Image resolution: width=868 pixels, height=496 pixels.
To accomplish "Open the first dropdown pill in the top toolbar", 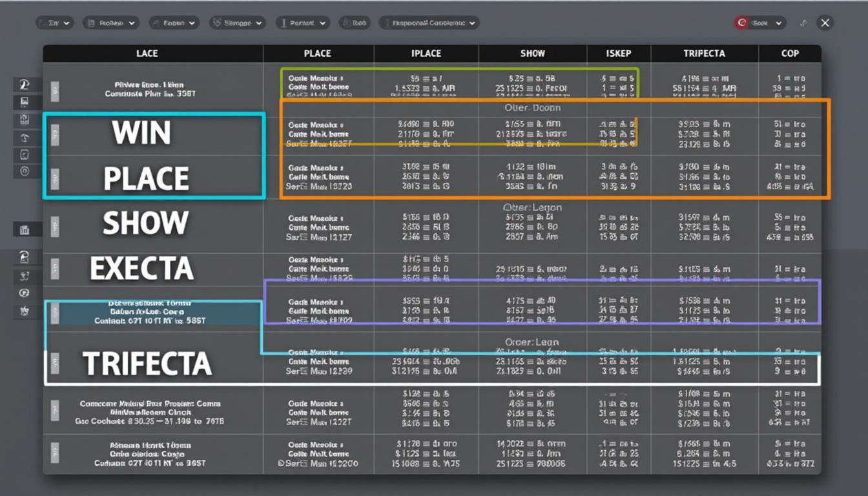I will click(x=54, y=23).
